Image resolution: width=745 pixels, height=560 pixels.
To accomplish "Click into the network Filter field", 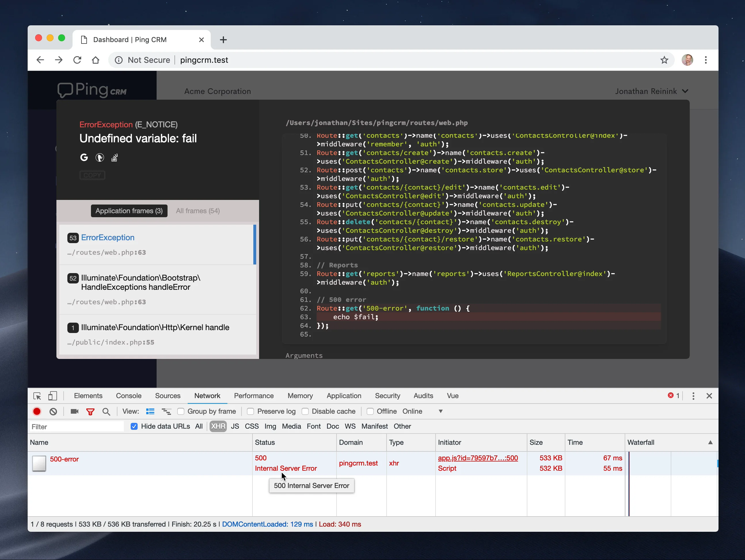I will click(x=77, y=427).
